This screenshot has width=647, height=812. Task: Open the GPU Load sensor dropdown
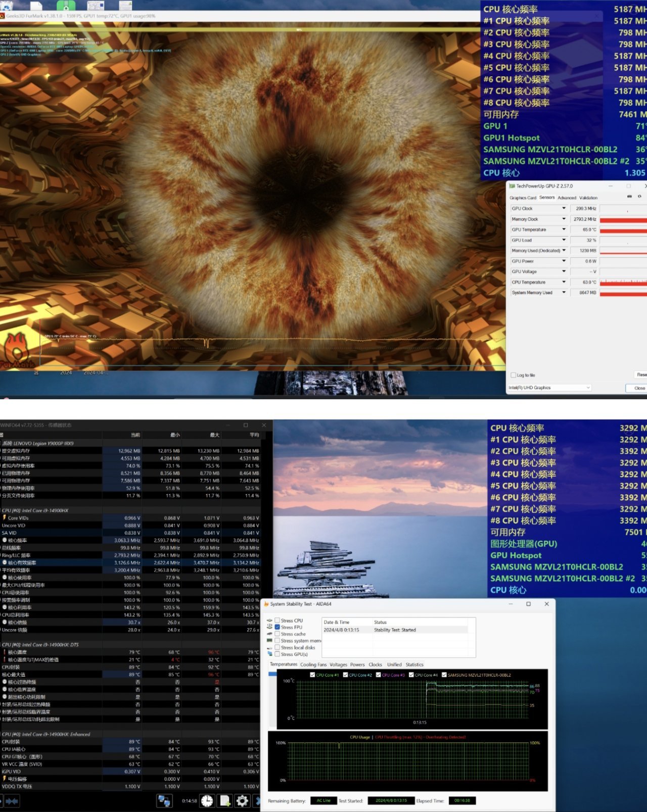point(564,240)
